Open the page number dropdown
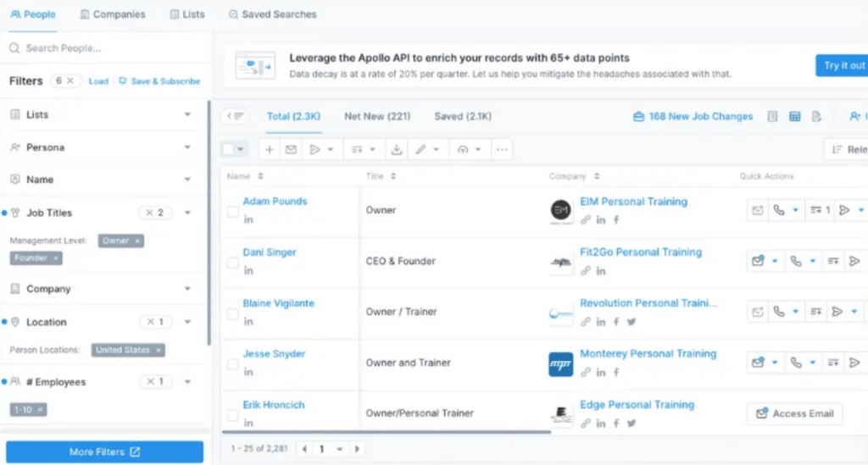 [x=339, y=449]
